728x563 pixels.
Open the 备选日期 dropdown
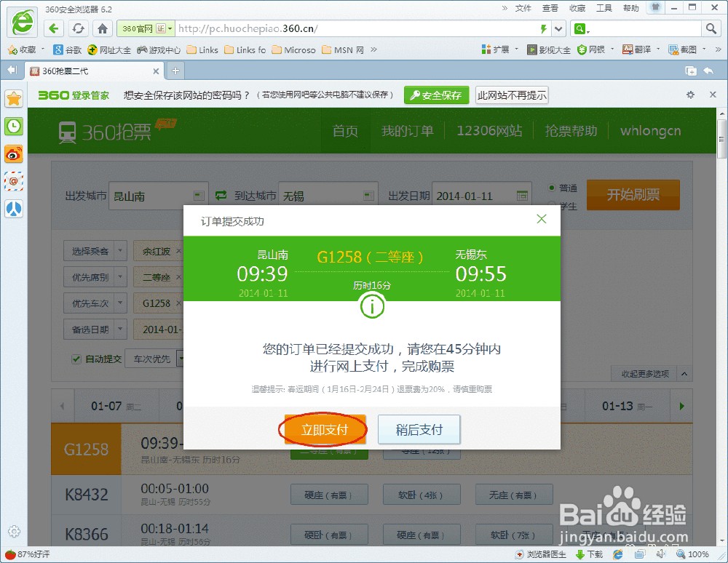tap(95, 330)
